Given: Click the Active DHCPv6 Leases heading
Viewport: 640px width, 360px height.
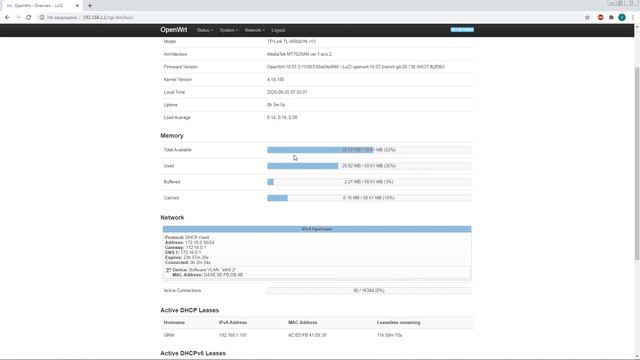Looking at the screenshot, I should [193, 353].
